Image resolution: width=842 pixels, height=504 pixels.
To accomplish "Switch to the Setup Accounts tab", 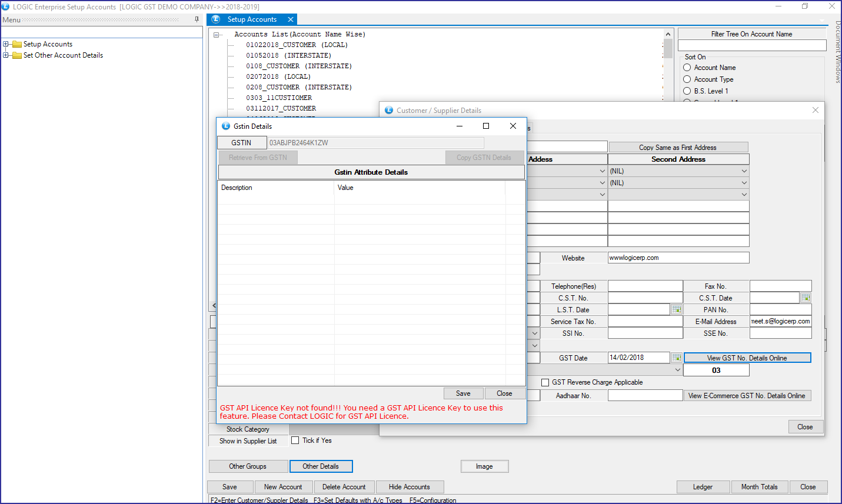I will [252, 19].
